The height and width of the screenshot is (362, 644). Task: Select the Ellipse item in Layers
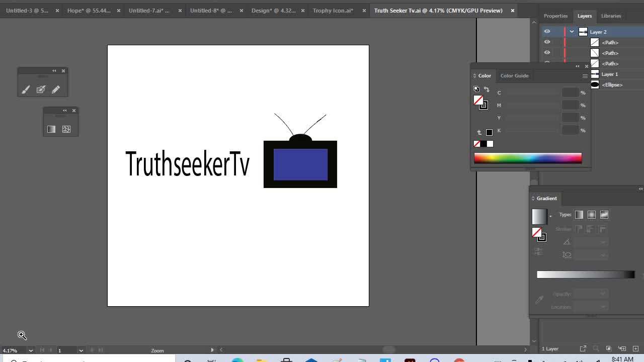coord(612,85)
